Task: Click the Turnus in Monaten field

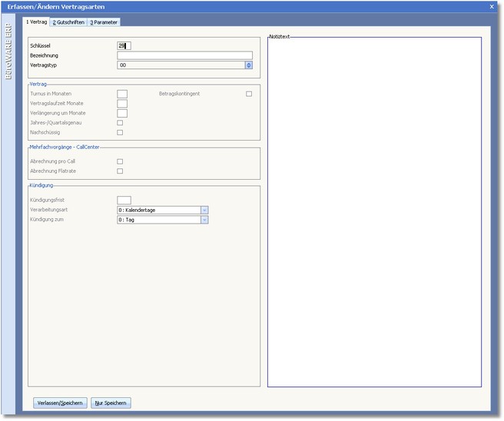Action: (x=122, y=94)
